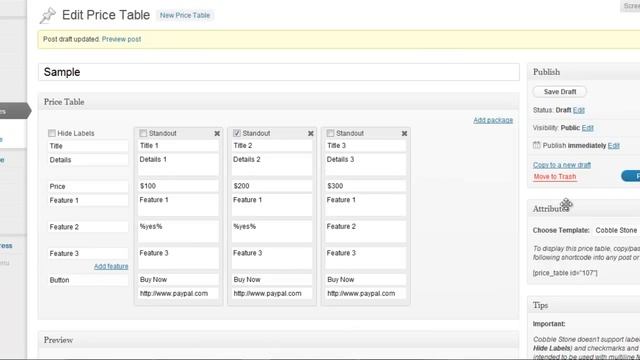Click the paypal URL field in second package
640x360 pixels.
click(272, 293)
